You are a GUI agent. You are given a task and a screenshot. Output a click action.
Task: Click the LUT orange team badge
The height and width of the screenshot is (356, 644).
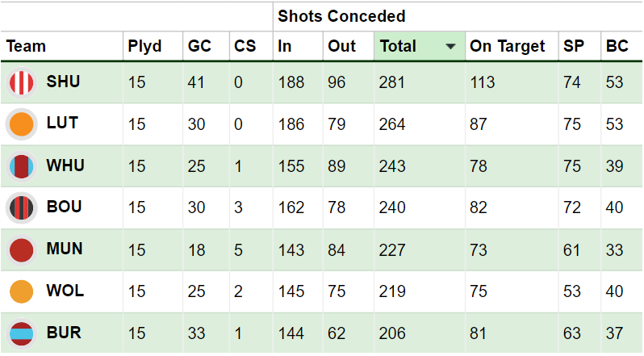click(x=21, y=124)
